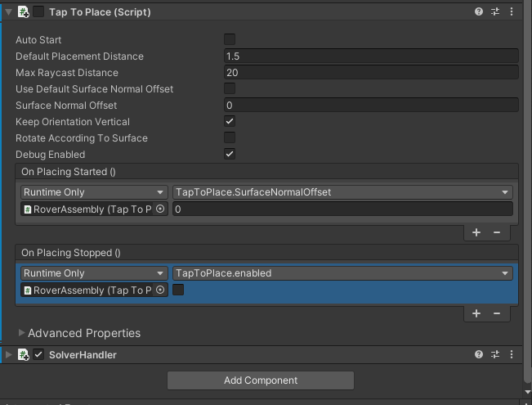Add listener to On Placing Started
Image resolution: width=532 pixels, height=405 pixels.
coord(476,232)
